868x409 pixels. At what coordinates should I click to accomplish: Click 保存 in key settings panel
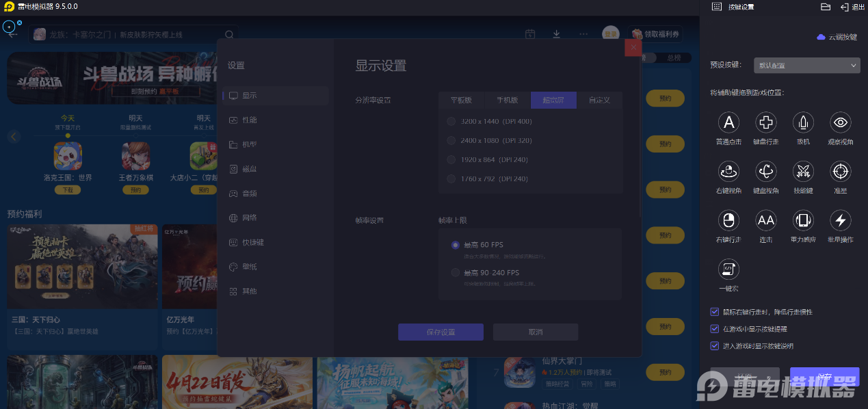pos(824,378)
